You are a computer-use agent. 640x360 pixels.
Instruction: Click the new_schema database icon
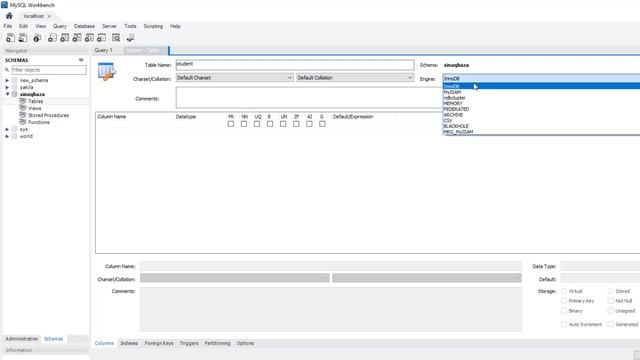click(15, 80)
